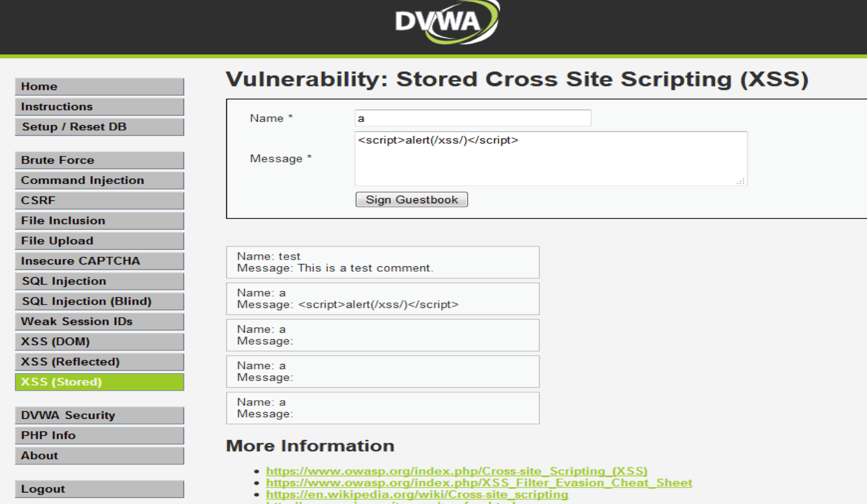
Task: Open the About page
Action: click(x=100, y=455)
